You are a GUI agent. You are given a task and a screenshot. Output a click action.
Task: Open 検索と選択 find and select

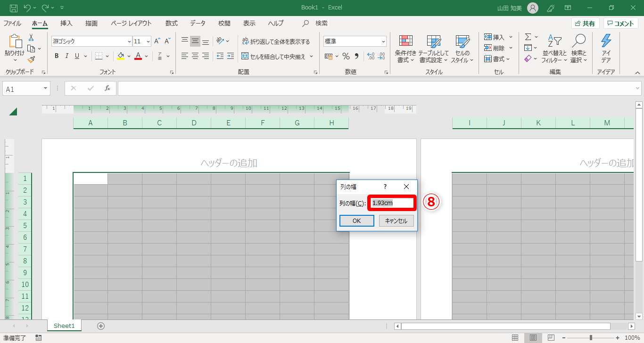point(578,49)
